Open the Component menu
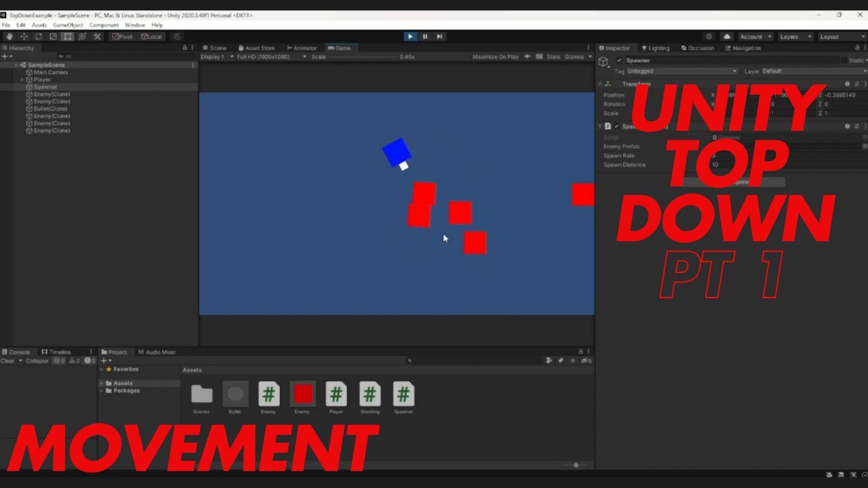 104,25
